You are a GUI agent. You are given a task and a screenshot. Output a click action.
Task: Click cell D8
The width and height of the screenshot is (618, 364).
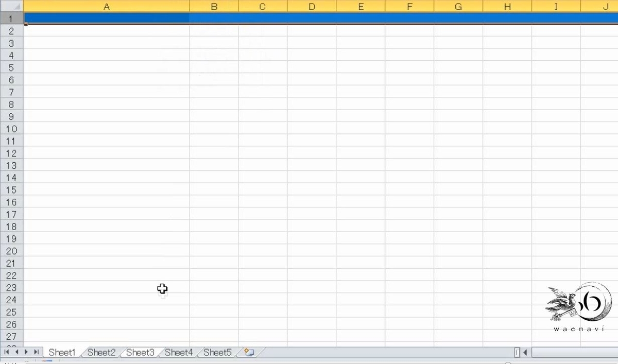[312, 104]
